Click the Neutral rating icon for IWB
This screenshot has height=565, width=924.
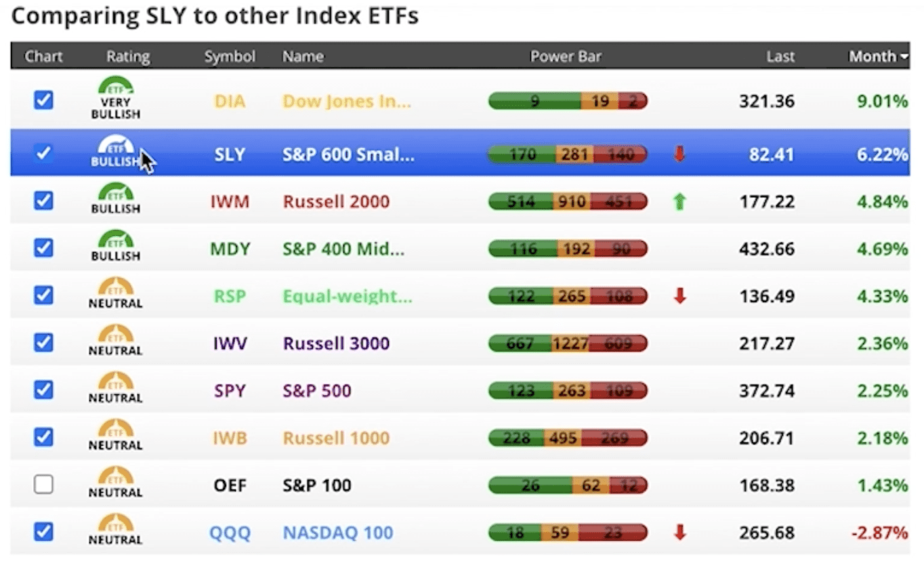(115, 436)
